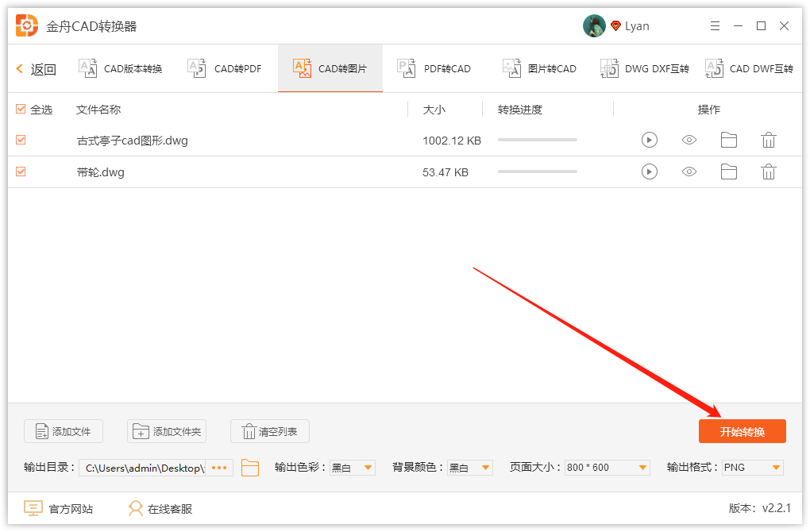Expand the 页面大小 page size dropdown

pyautogui.click(x=607, y=468)
